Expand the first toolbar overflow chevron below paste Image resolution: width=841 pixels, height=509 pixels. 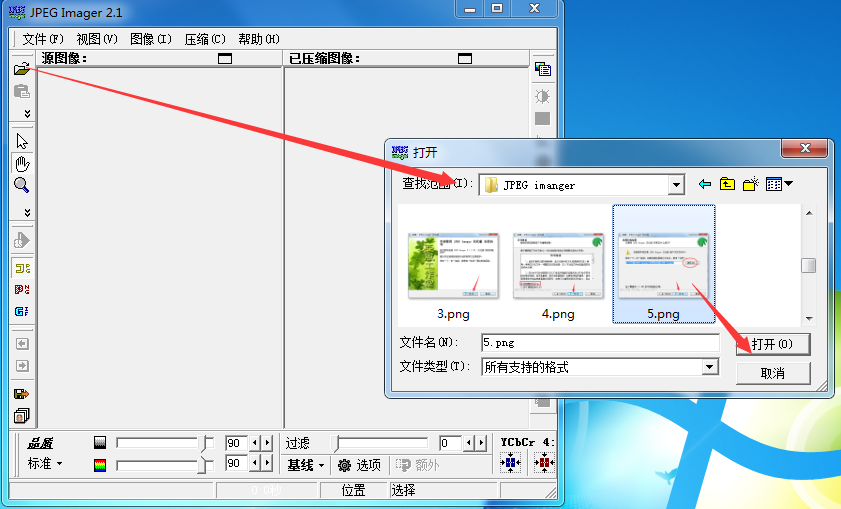27,114
